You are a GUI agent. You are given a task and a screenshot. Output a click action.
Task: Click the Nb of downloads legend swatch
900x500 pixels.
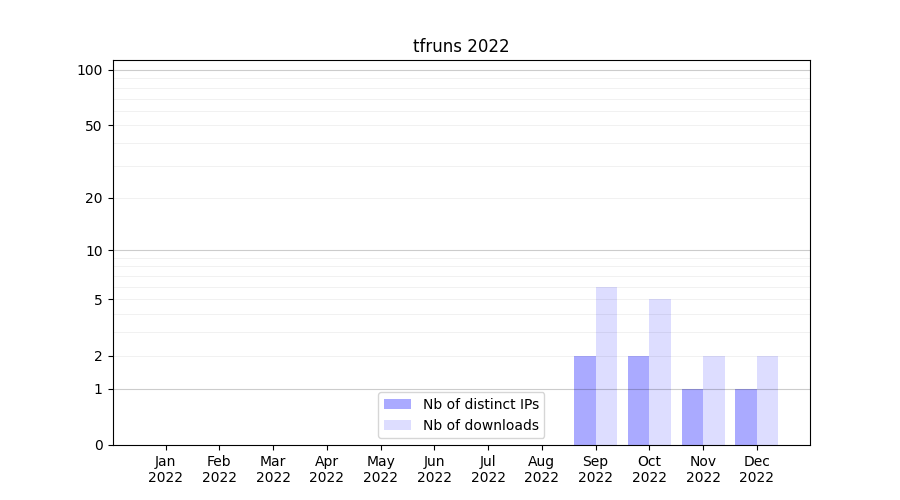[397, 425]
